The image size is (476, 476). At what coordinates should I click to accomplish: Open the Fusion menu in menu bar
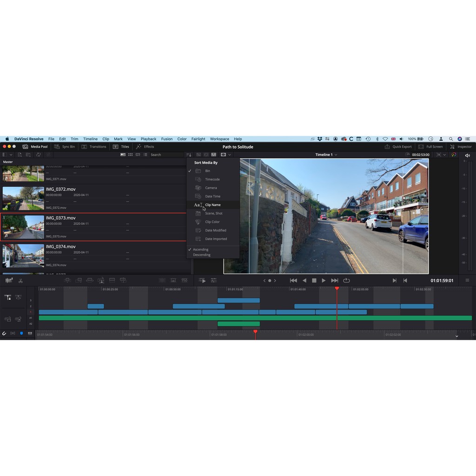[166, 139]
